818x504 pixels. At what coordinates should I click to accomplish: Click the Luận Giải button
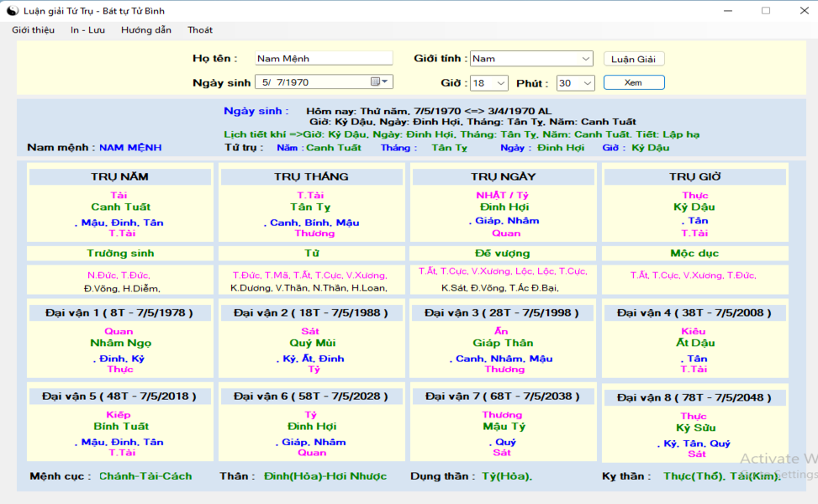pyautogui.click(x=633, y=59)
